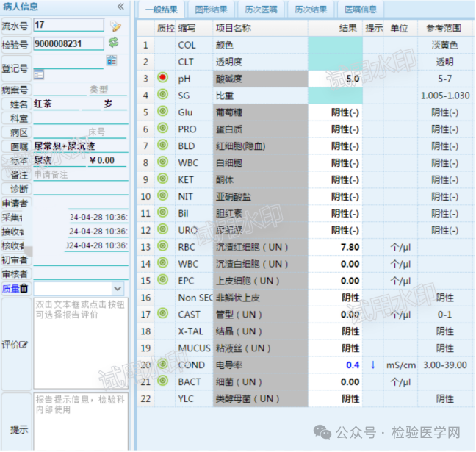The image size is (476, 452).
Task: Click the green QC indicator in BACT row
Action: (163, 380)
